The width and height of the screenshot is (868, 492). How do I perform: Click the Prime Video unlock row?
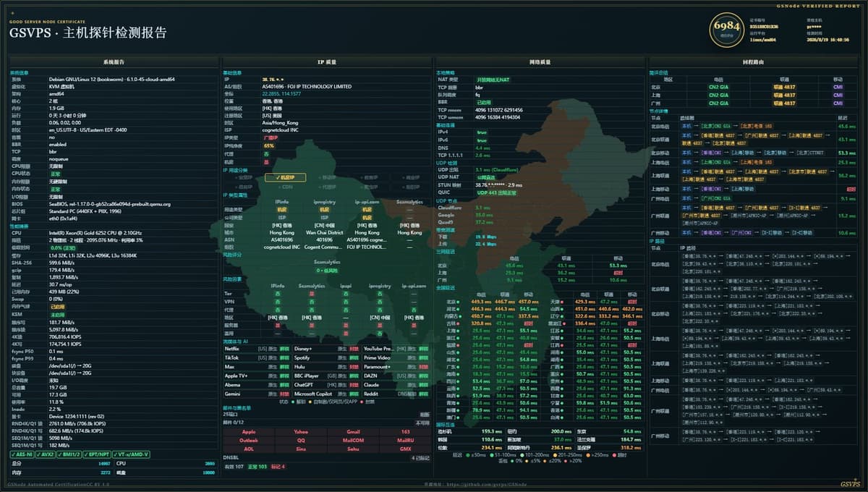[x=396, y=357]
